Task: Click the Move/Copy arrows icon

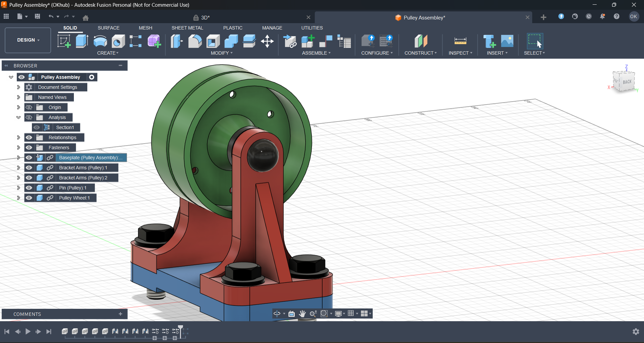Action: point(267,42)
